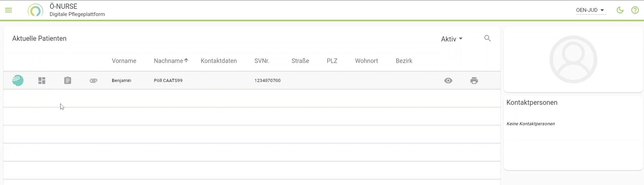Screen dimensions: 644x185
Task: Open attachments paperclip icon for Benjamin
Action: click(93, 81)
